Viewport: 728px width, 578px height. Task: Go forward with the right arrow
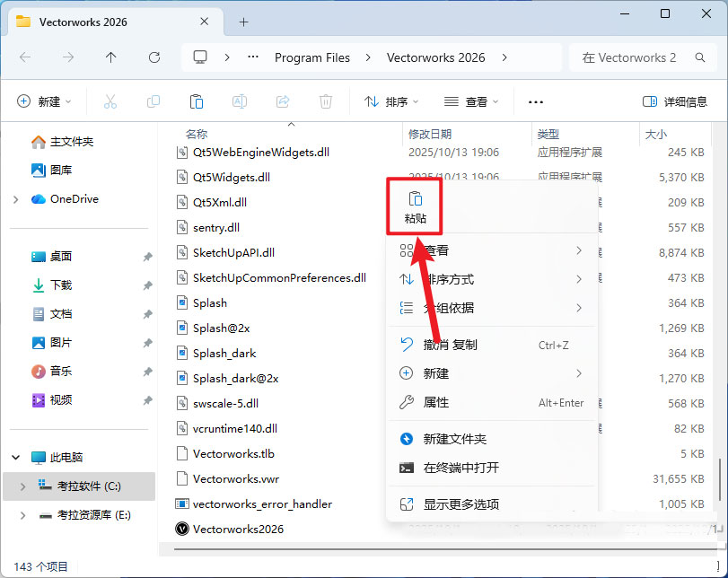[x=68, y=57]
